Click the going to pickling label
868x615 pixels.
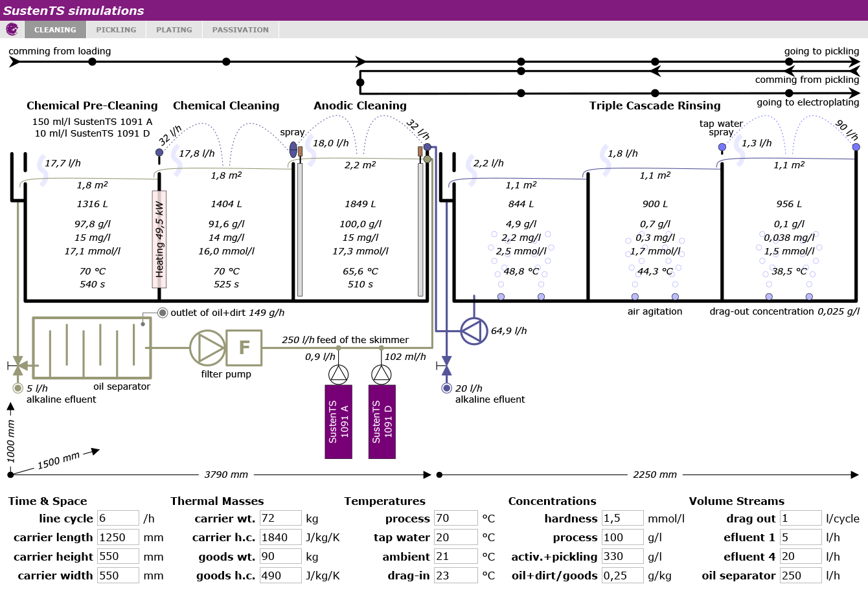(x=821, y=51)
